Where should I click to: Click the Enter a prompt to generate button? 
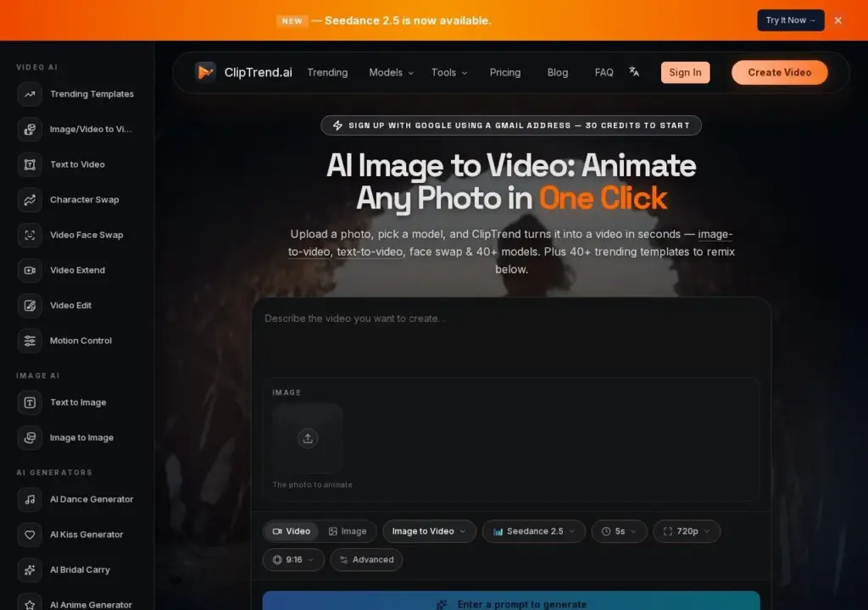(511, 602)
